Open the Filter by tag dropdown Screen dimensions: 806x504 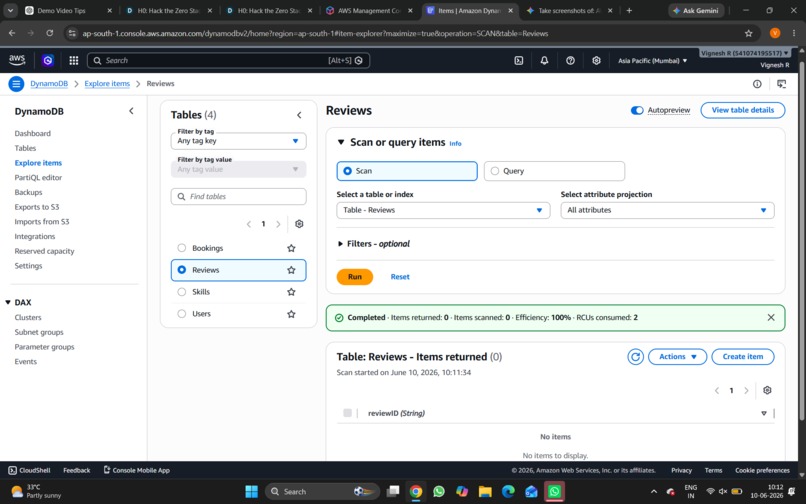click(x=239, y=141)
